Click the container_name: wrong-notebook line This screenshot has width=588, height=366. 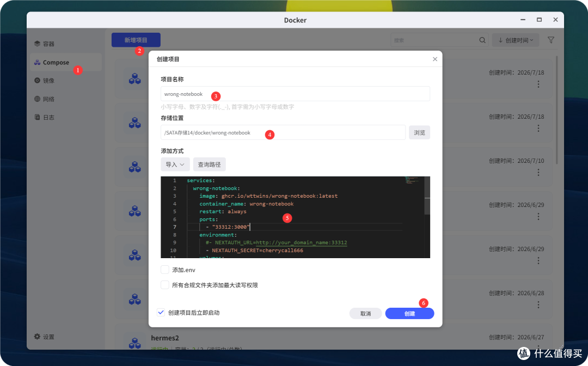tap(247, 204)
